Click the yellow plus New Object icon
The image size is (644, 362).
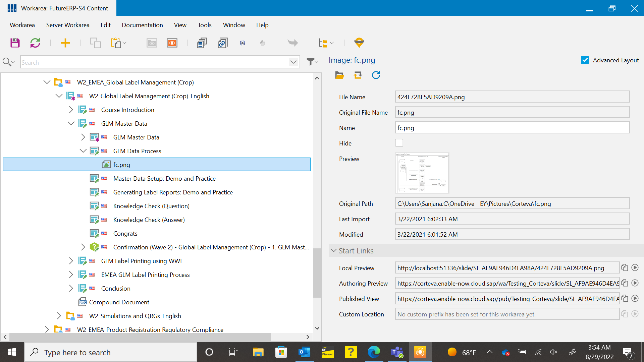click(x=65, y=43)
